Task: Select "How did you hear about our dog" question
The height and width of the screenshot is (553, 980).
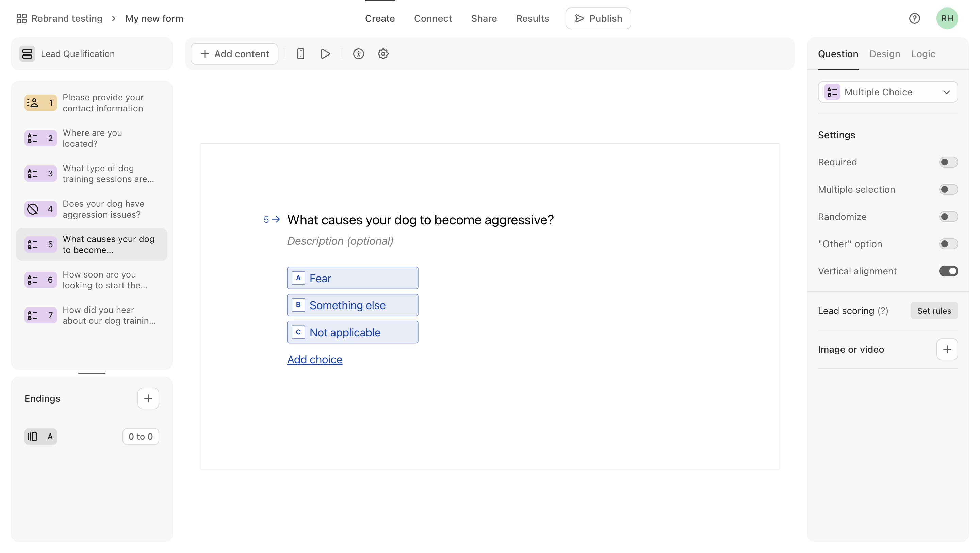Action: click(x=92, y=315)
